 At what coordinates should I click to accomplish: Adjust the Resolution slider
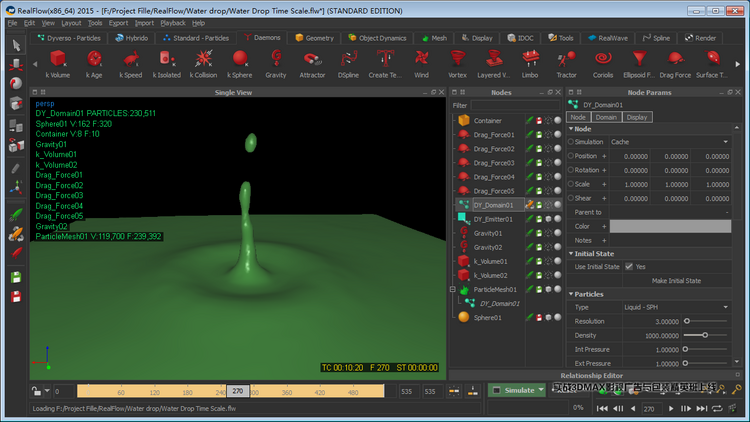point(706,321)
